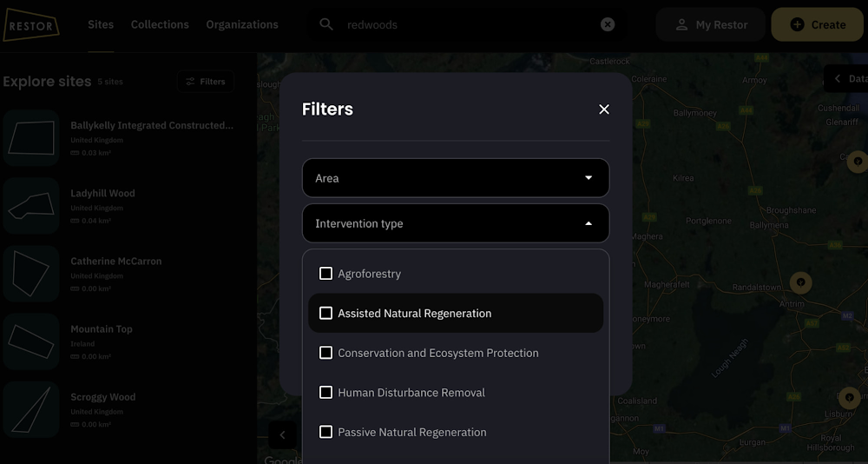
Task: Expand the Area dropdown
Action: 456,178
